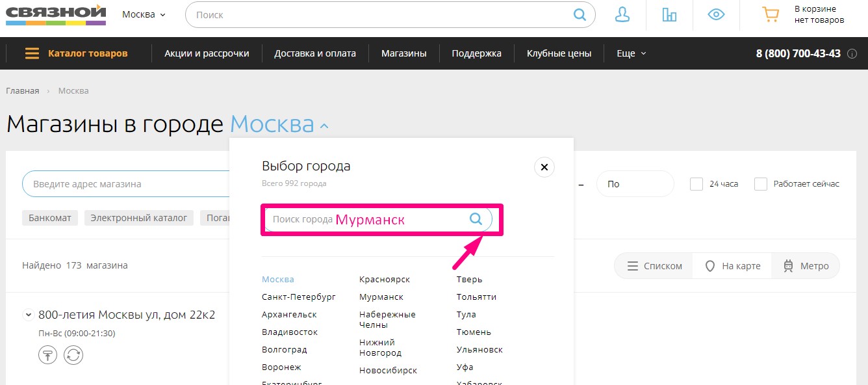Choose Тольятти from city list

coord(476,297)
